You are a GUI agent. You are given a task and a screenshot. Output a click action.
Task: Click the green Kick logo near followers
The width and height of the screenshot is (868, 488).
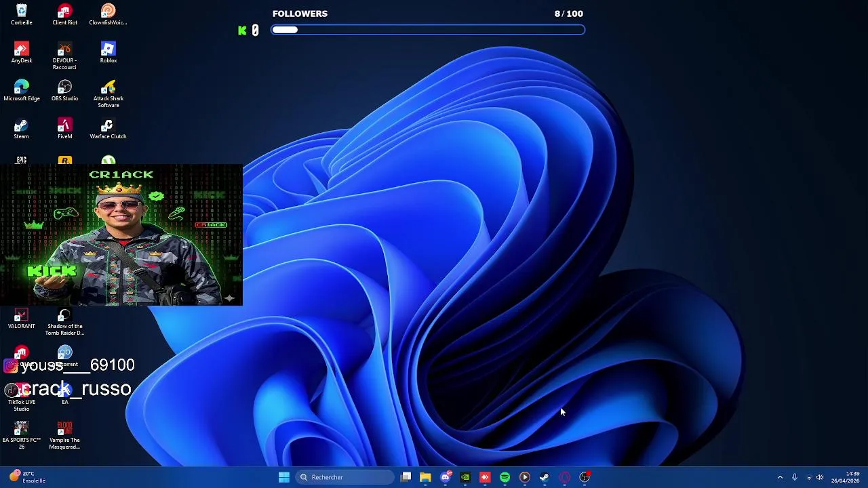(x=242, y=30)
